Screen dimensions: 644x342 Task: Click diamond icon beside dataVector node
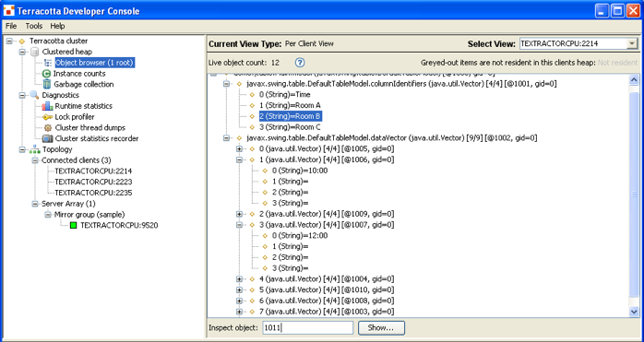(240, 138)
